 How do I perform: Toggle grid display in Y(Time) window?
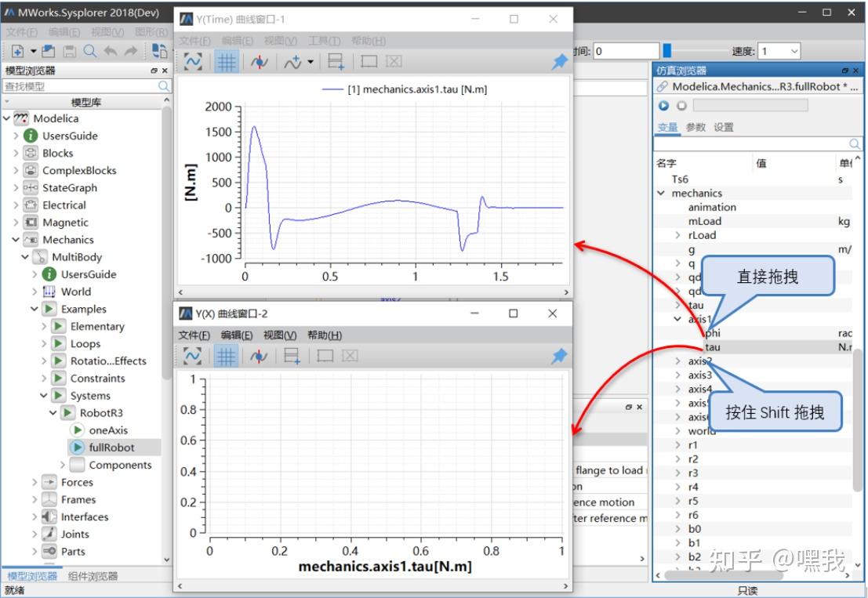226,62
